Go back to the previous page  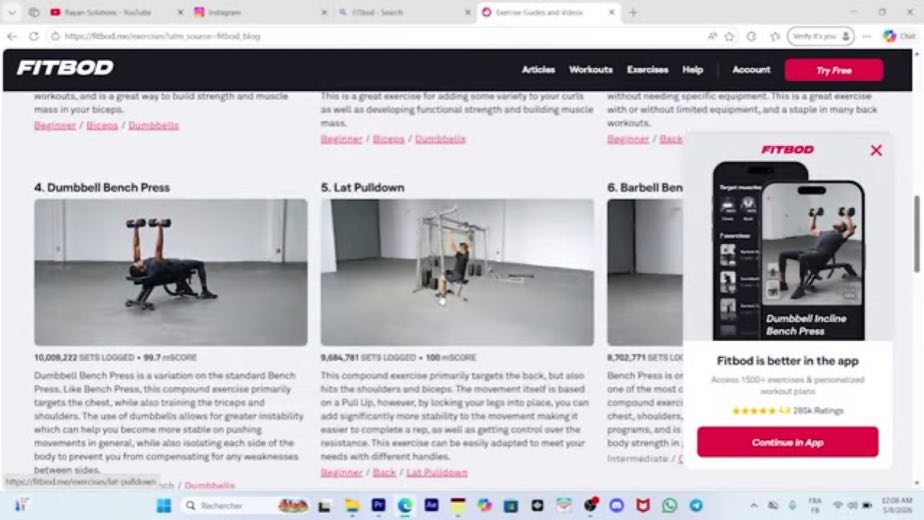(12, 36)
